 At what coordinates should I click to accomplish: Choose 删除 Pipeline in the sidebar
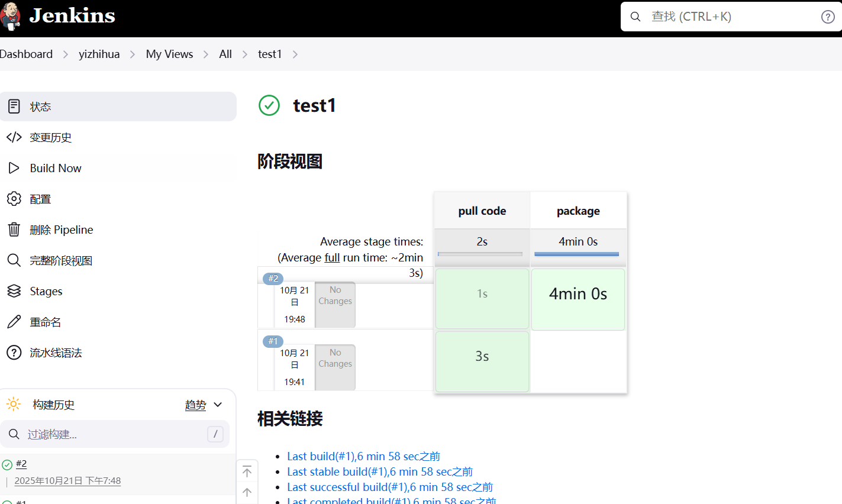(x=118, y=230)
